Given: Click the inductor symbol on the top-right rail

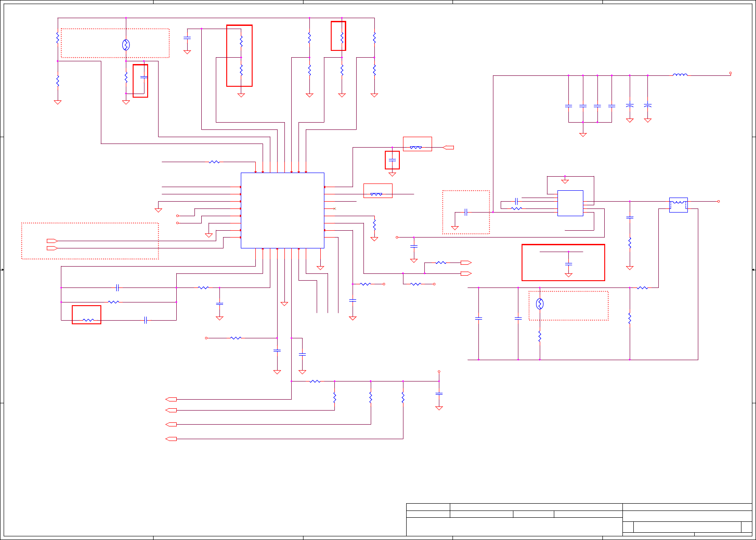Looking at the screenshot, I should click(x=680, y=75).
